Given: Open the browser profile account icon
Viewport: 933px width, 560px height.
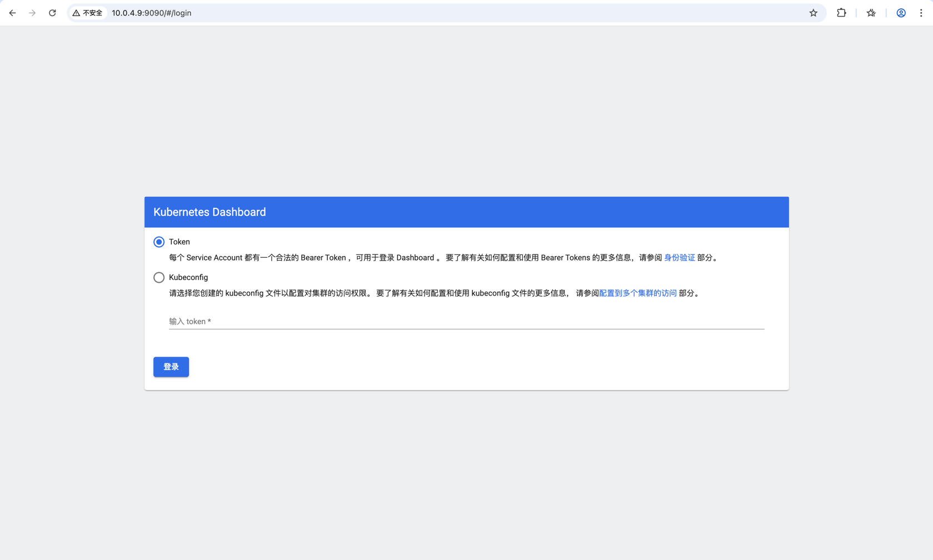Looking at the screenshot, I should coord(900,12).
